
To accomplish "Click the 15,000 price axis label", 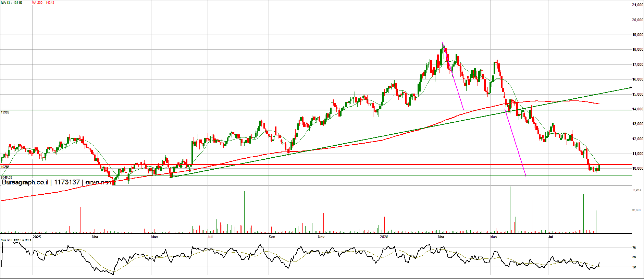I will point(637,94).
